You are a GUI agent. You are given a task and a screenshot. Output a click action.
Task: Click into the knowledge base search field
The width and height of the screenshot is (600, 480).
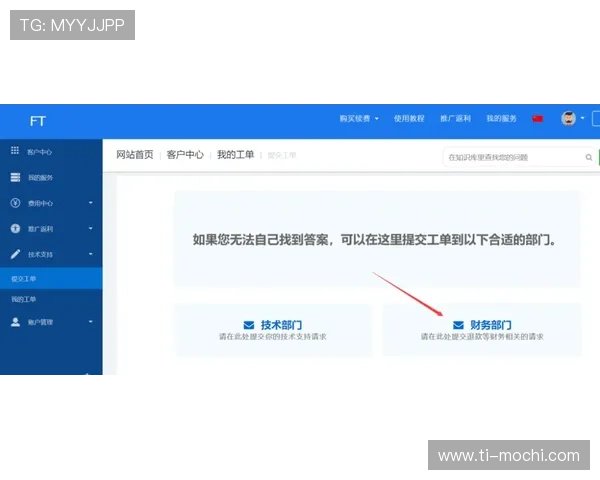point(518,157)
